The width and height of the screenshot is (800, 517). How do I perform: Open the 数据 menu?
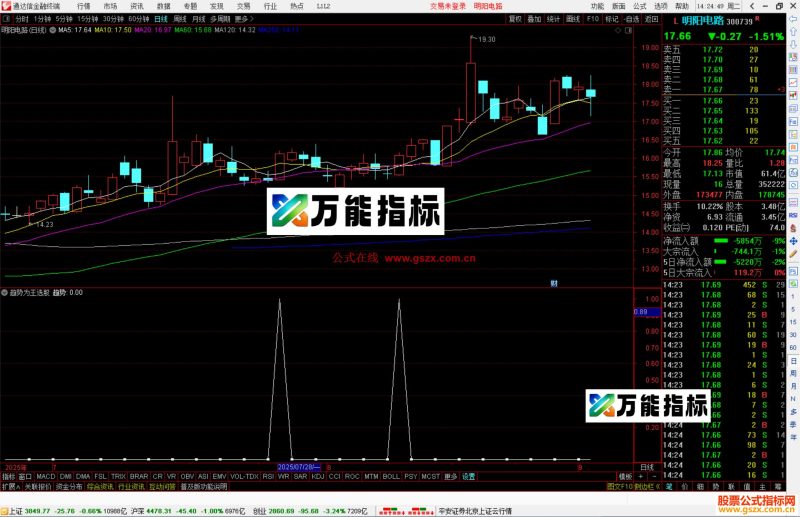(163, 6)
